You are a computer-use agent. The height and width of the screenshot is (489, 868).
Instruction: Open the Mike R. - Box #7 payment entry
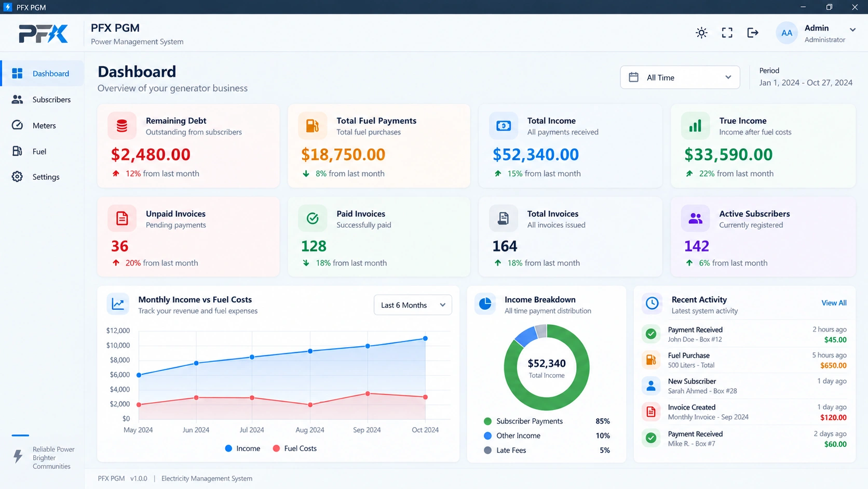coord(744,439)
